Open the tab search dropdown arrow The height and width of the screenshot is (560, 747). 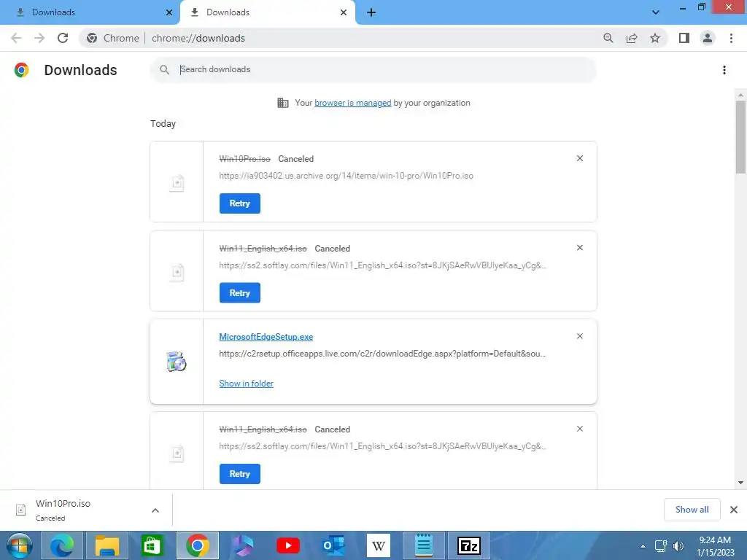point(656,12)
